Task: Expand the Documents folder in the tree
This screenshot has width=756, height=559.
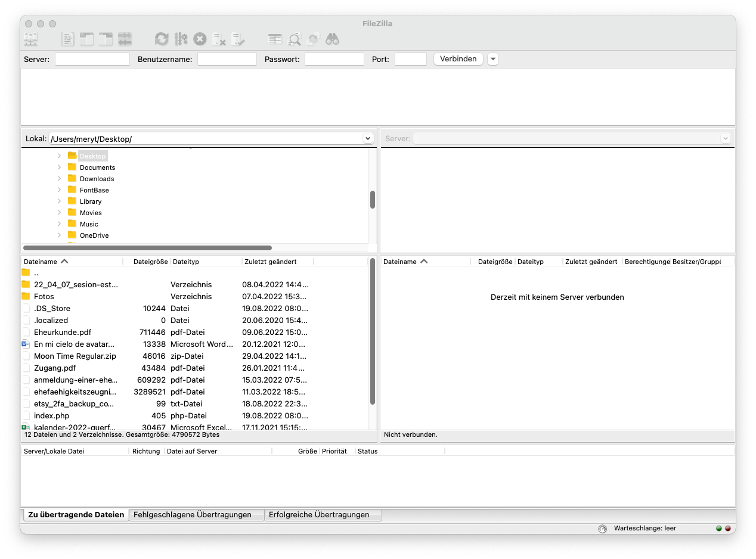Action: [59, 167]
